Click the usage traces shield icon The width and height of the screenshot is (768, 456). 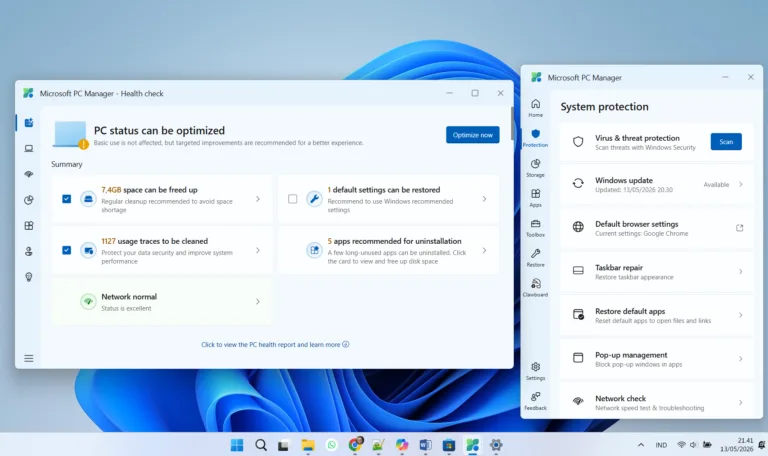(88, 250)
